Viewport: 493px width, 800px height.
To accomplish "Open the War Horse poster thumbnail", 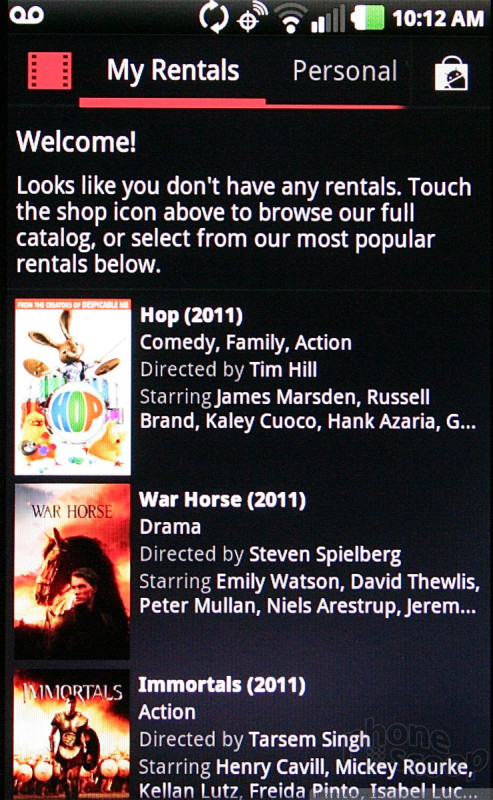I will 72,571.
